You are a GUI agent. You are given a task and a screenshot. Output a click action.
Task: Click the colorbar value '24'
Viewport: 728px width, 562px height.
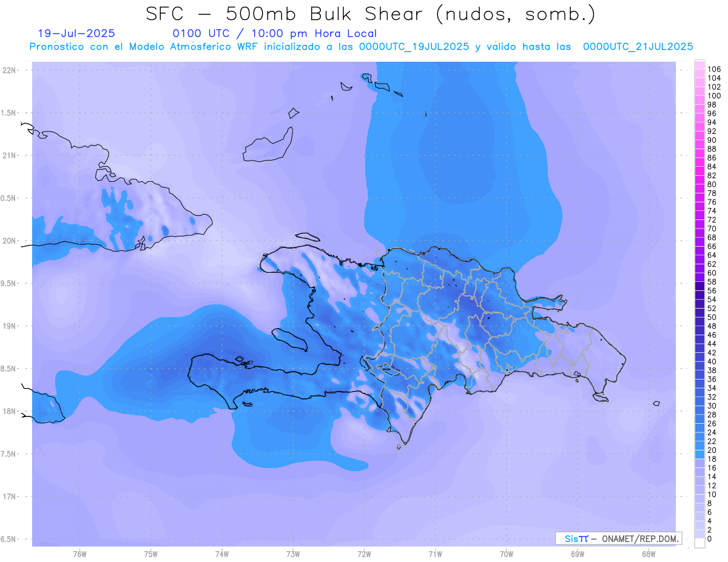tap(712, 432)
